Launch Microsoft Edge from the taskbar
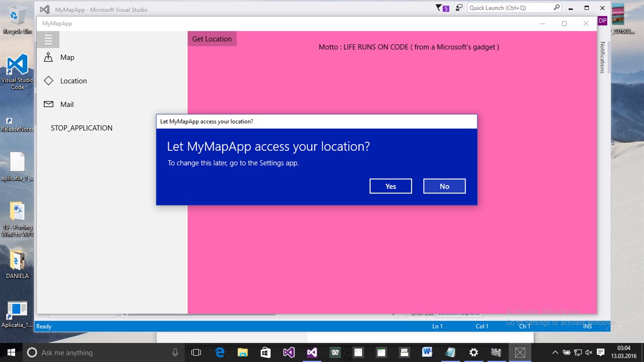 click(x=220, y=352)
